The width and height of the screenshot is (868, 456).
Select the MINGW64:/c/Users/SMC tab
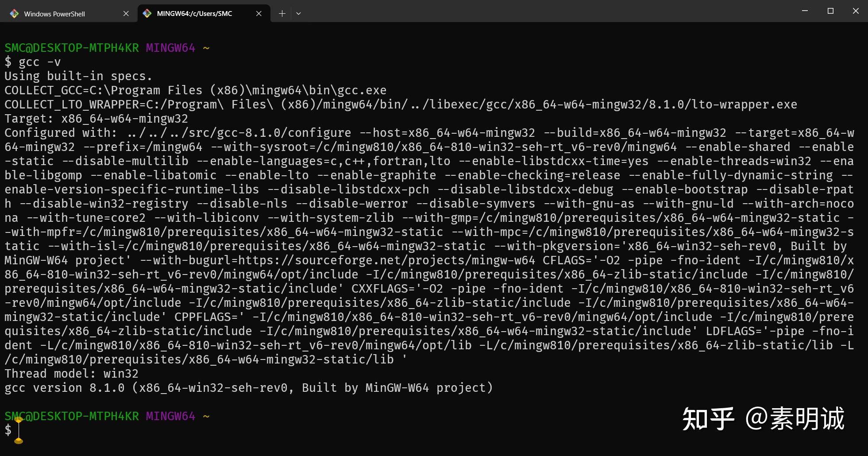point(195,14)
